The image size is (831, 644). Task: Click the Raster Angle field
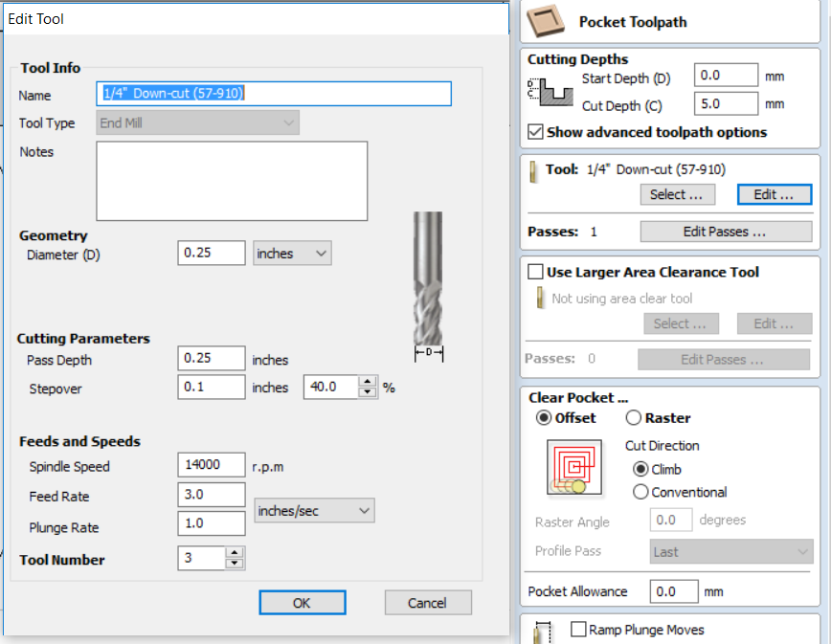coord(671,520)
